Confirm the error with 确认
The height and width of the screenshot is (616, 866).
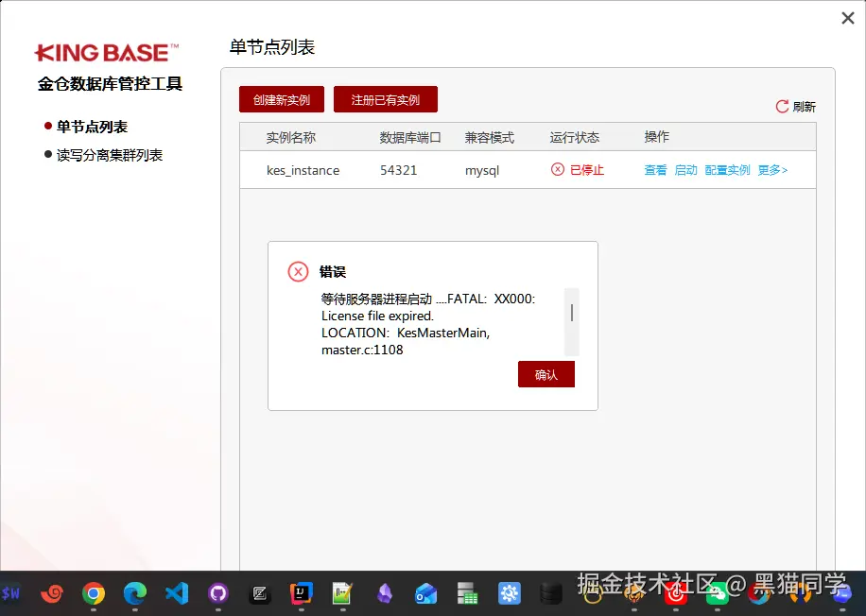pos(546,374)
